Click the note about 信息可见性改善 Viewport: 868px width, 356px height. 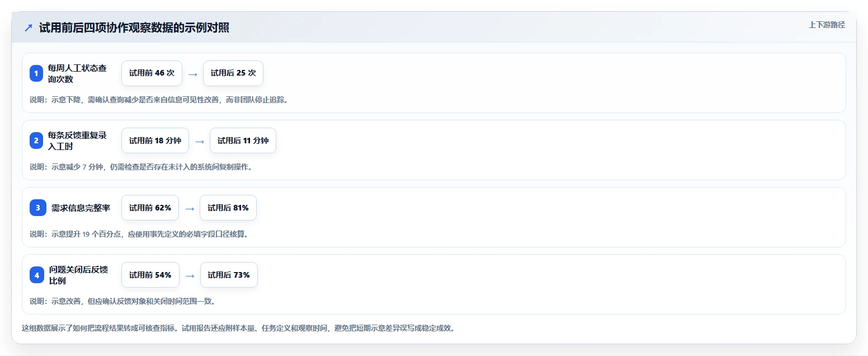point(159,100)
